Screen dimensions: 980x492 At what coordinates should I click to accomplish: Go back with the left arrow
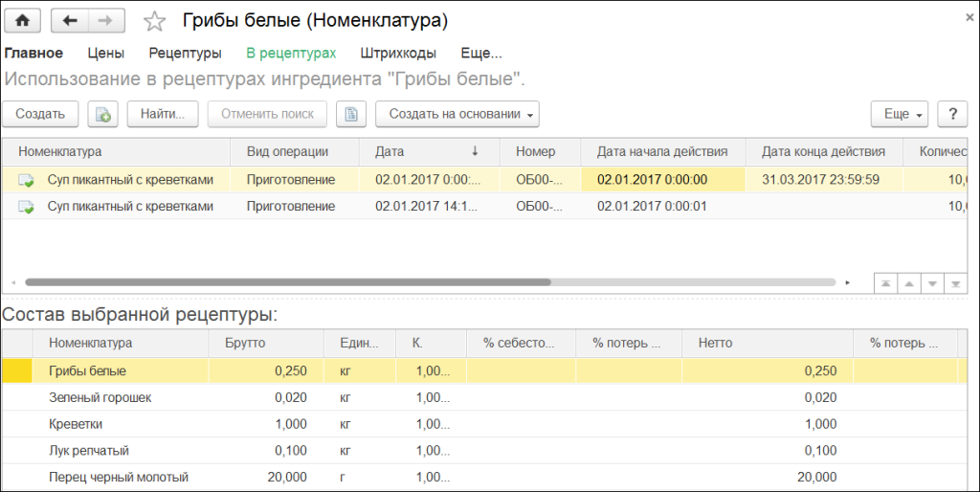69,20
